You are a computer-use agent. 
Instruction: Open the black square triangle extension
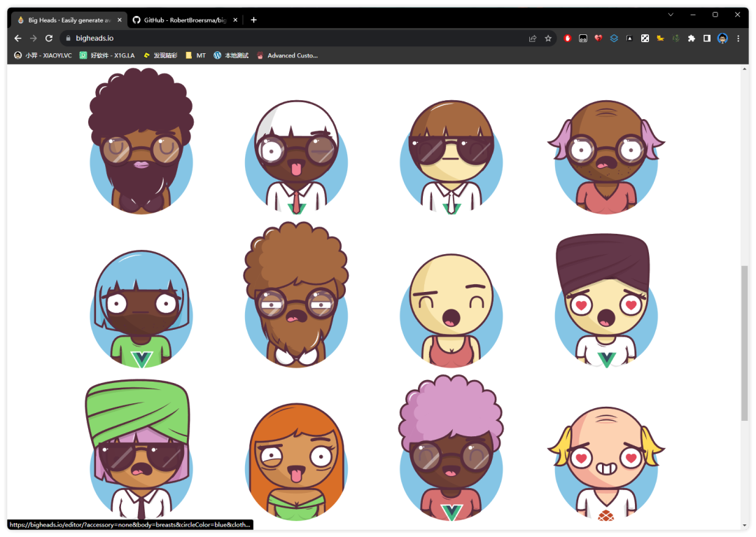[x=629, y=39]
